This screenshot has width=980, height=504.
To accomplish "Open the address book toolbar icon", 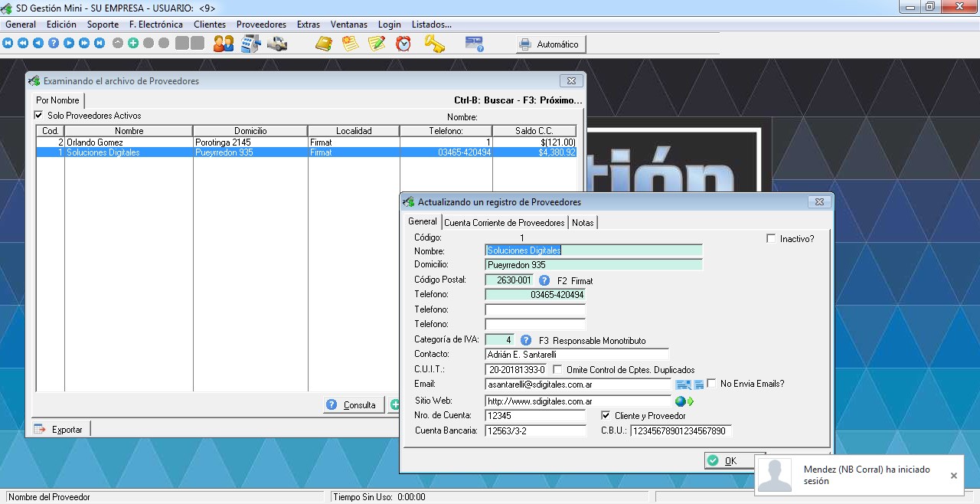I will coord(324,44).
